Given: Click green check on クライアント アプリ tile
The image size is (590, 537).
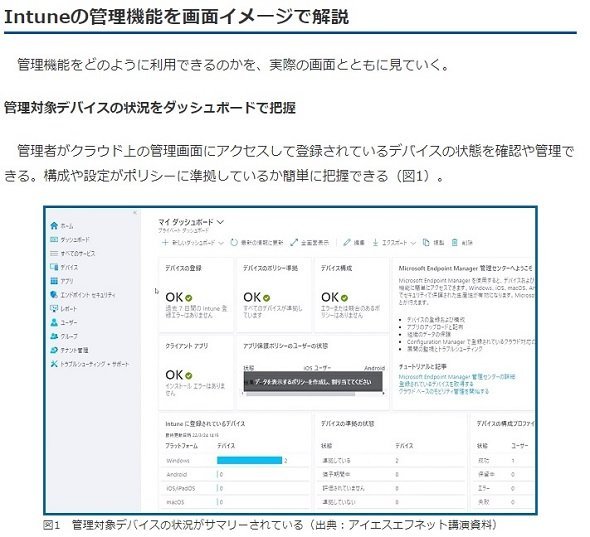Looking at the screenshot, I should pos(189,376).
